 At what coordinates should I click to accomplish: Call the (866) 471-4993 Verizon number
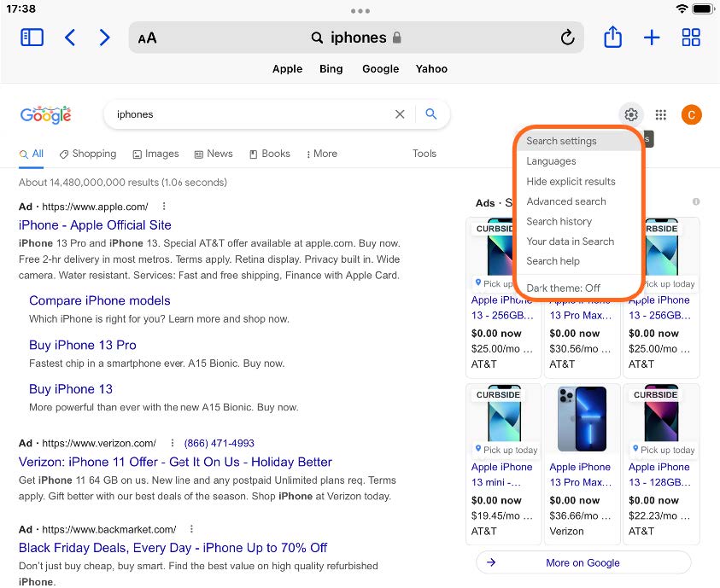pyautogui.click(x=219, y=443)
